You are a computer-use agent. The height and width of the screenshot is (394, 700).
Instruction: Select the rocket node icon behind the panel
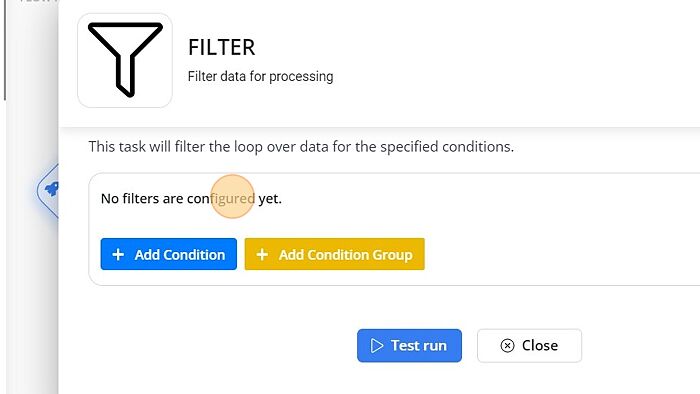coord(52,189)
